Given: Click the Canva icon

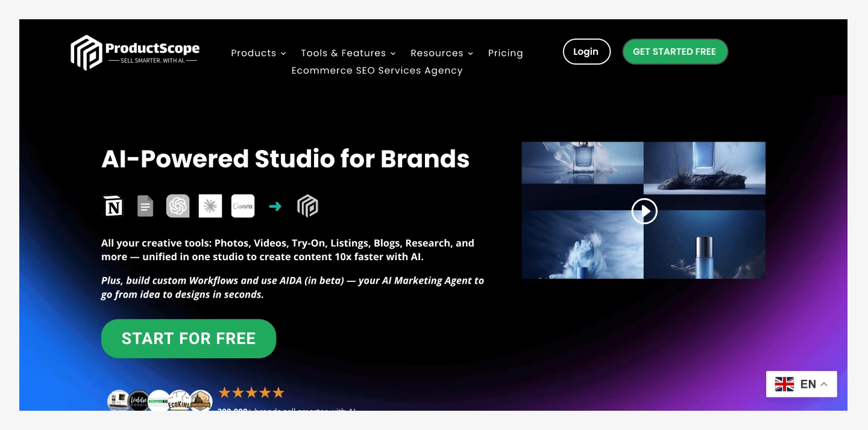Looking at the screenshot, I should click(243, 206).
